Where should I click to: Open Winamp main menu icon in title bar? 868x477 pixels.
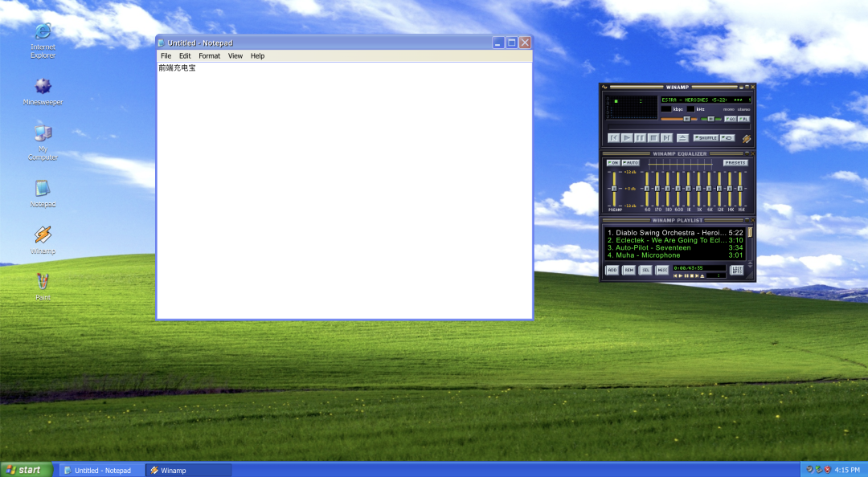point(604,87)
